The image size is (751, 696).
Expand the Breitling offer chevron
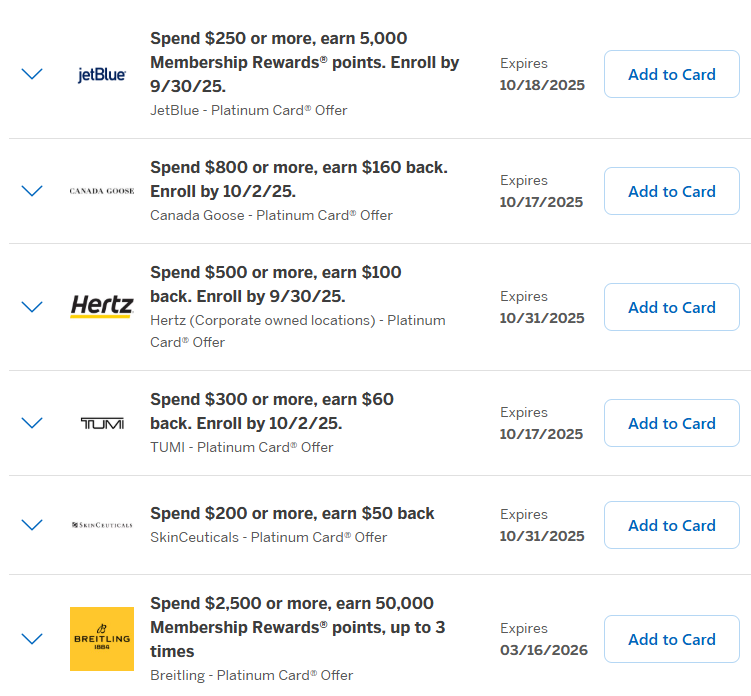32,639
